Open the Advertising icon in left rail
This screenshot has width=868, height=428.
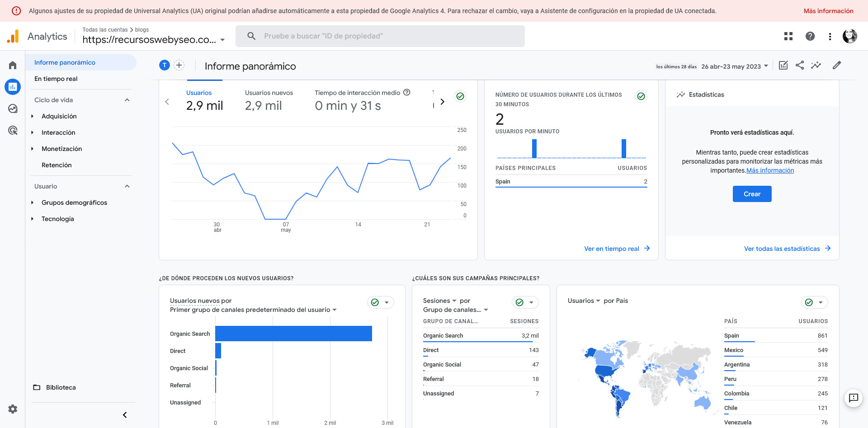[13, 130]
